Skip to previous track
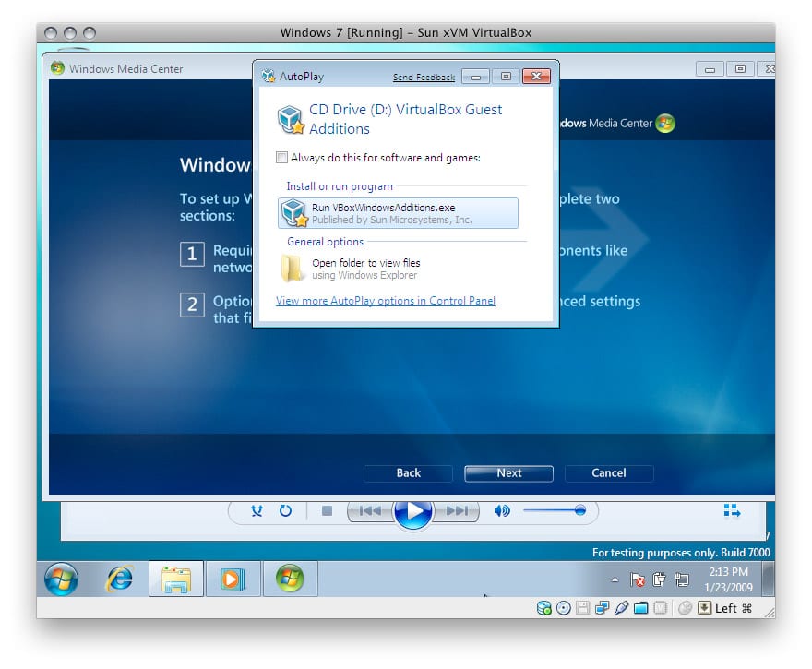 tap(370, 511)
